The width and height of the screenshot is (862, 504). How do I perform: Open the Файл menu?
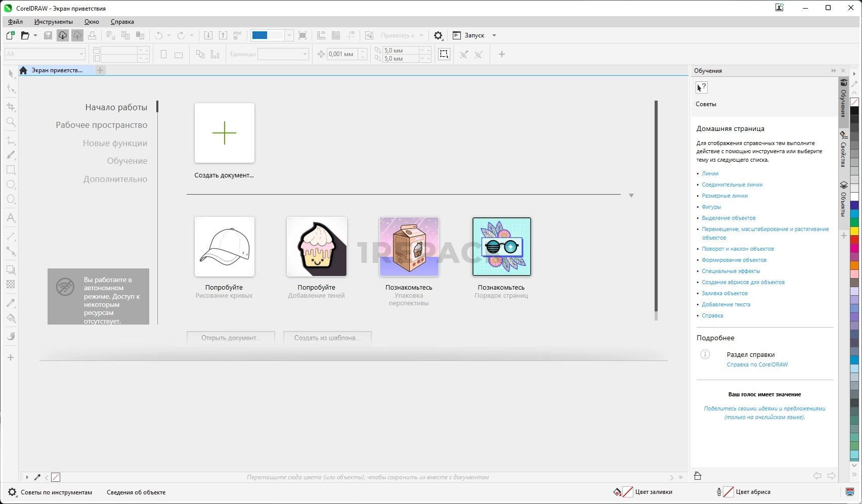point(15,22)
